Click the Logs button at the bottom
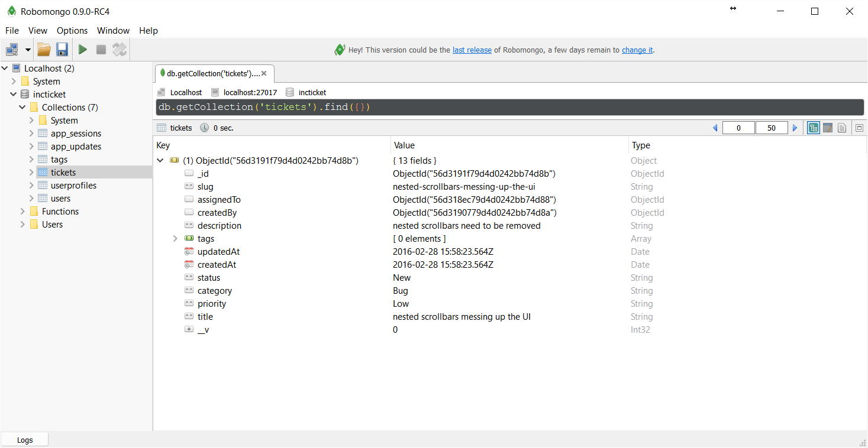The width and height of the screenshot is (868, 448). tap(24, 440)
